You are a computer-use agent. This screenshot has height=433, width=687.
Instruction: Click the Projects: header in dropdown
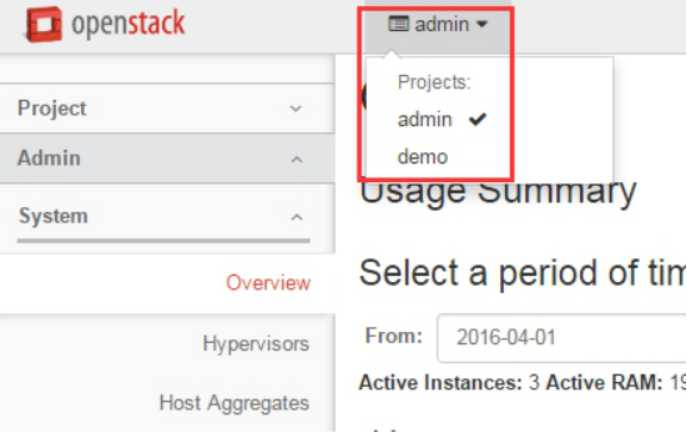(x=434, y=83)
